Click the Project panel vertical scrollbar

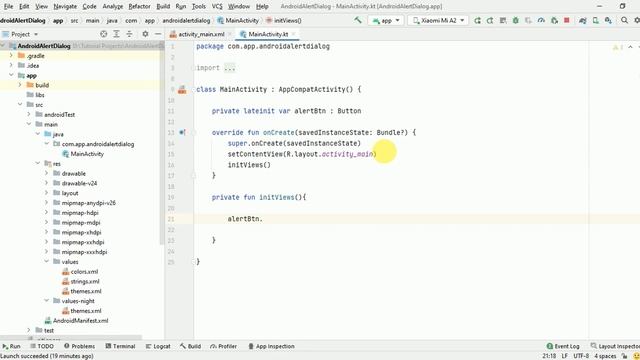pyautogui.click(x=162, y=143)
